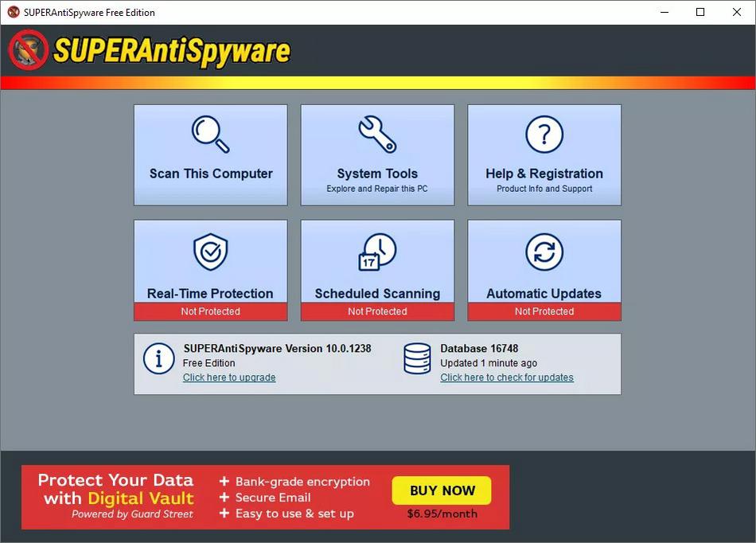The image size is (756, 543).
Task: Toggle Real-Time Protection Not Protected status bar
Action: (210, 311)
